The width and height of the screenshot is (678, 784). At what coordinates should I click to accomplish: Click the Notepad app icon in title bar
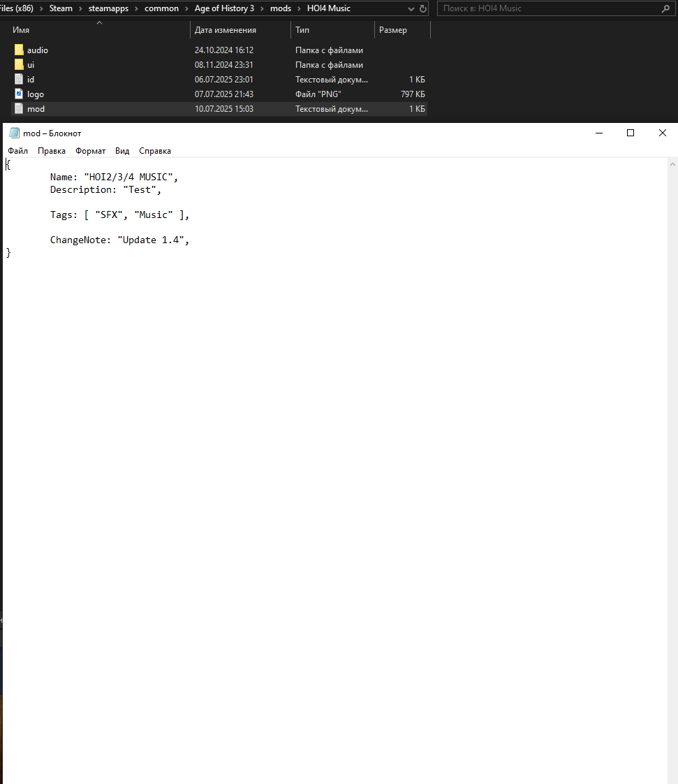pyautogui.click(x=14, y=133)
